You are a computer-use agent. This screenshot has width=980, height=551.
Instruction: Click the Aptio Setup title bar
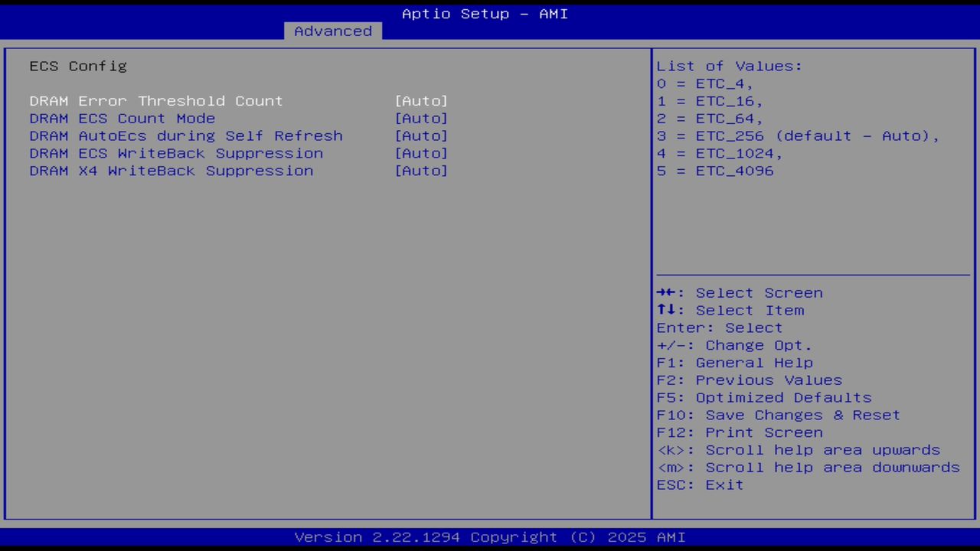(485, 13)
